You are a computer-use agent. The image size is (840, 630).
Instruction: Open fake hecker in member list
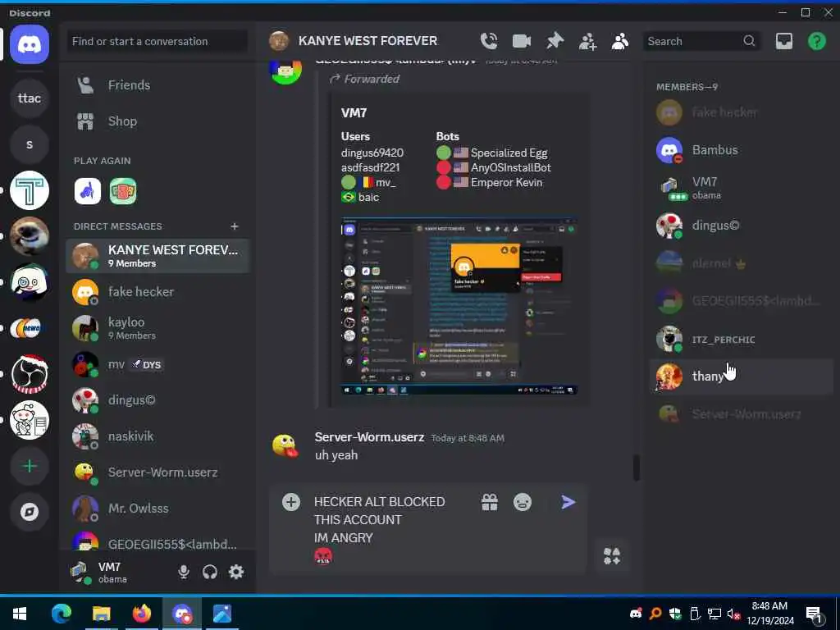(x=741, y=113)
